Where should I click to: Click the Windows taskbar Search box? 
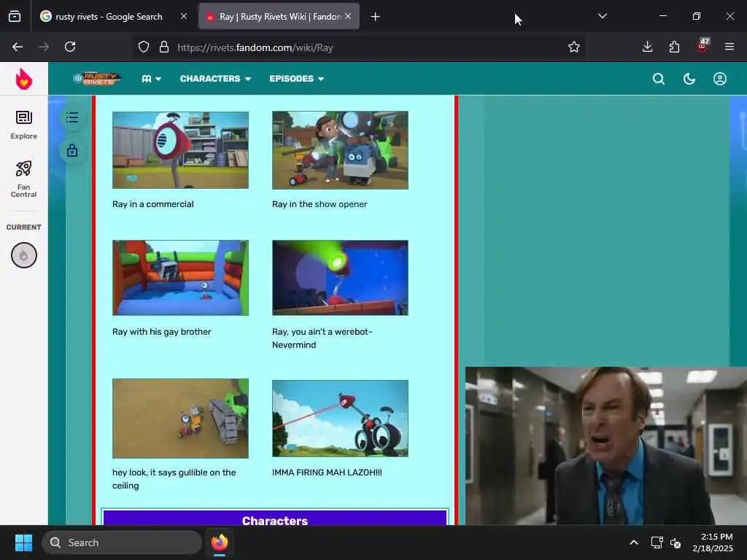click(x=122, y=542)
